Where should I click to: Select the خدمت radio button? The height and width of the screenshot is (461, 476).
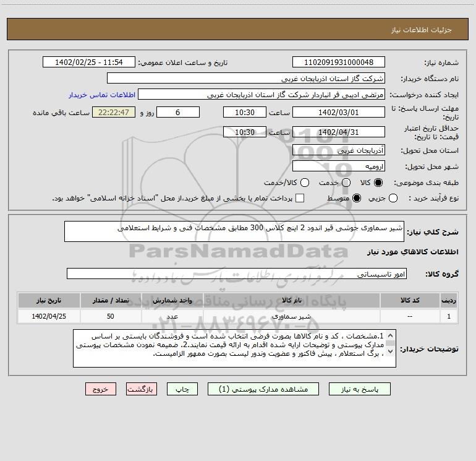tap(346, 183)
